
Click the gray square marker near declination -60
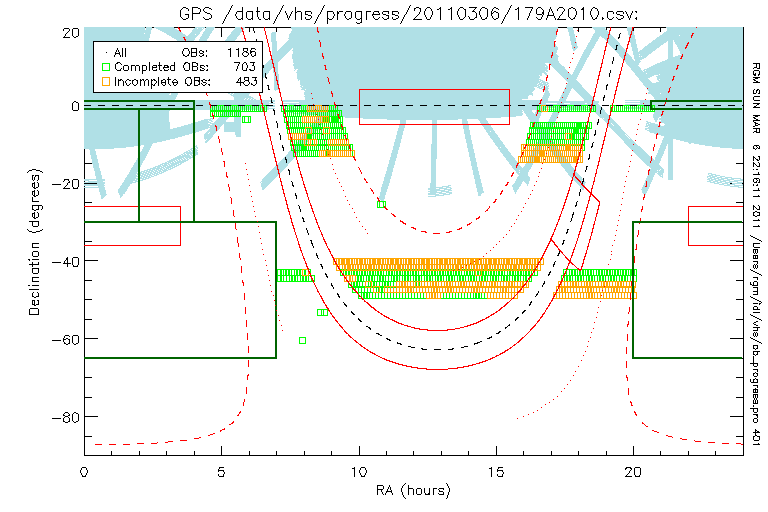click(302, 341)
